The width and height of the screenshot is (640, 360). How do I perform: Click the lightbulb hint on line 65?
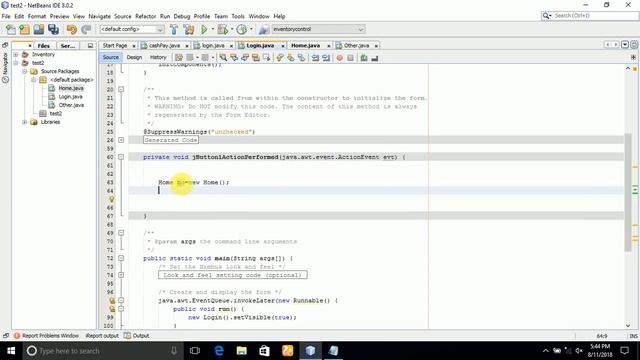[x=111, y=199]
